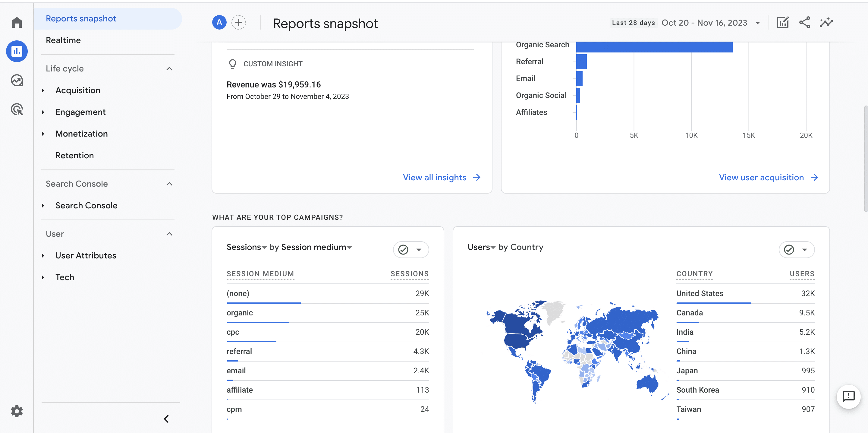This screenshot has height=433, width=868.
Task: Click the 'cpc' session medium row
Action: 328,332
